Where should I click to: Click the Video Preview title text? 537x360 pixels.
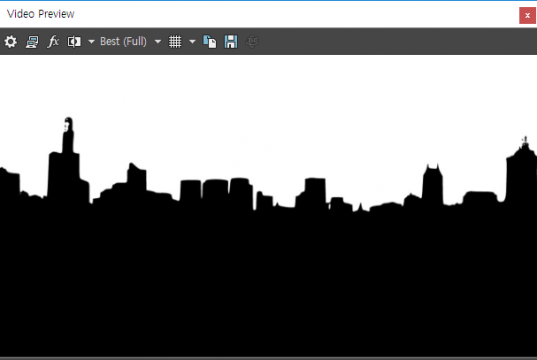41,14
